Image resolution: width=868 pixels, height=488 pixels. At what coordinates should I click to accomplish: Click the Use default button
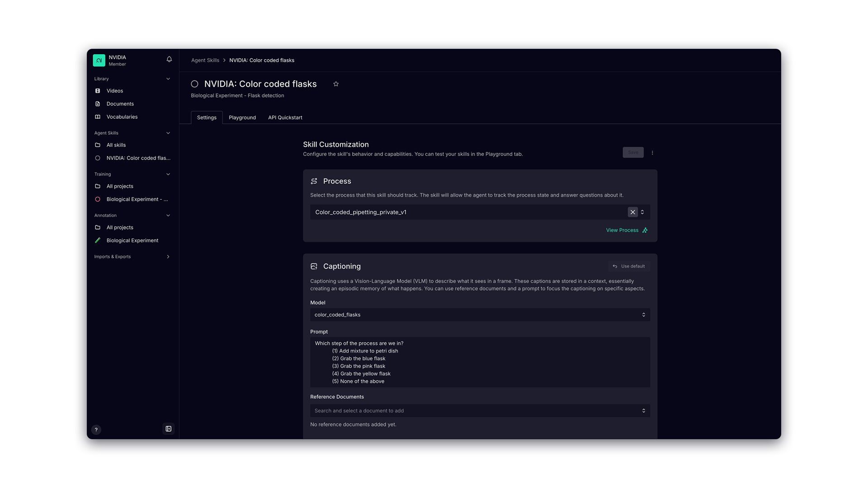click(x=629, y=267)
